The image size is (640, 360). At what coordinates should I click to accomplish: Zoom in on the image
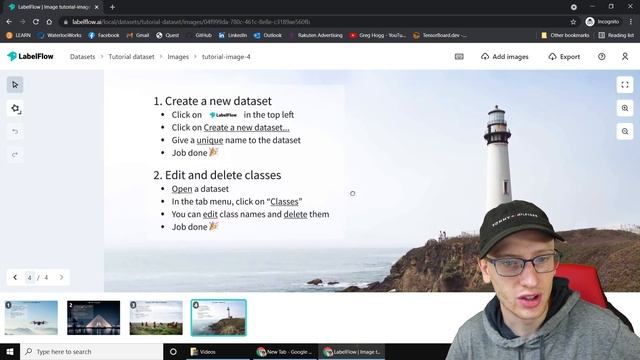coord(625,108)
